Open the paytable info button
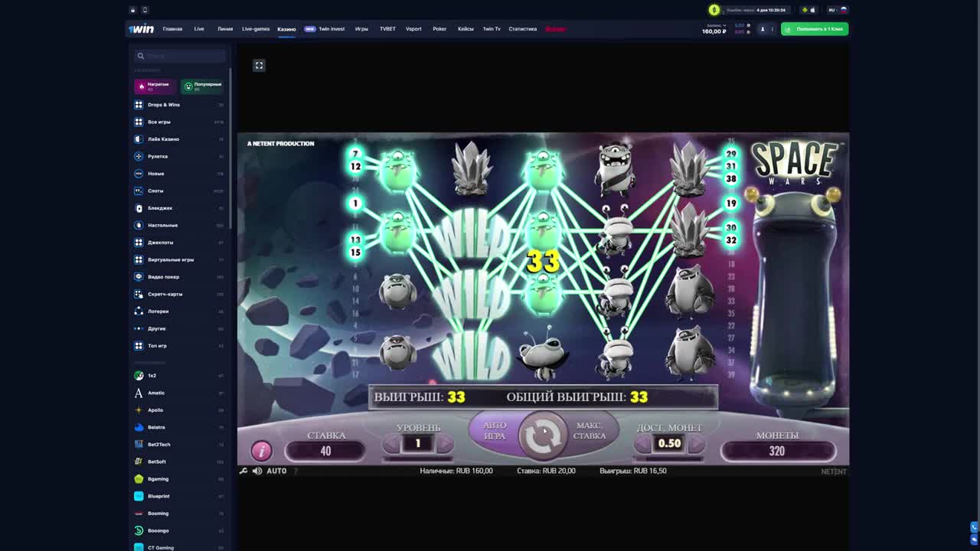This screenshot has height=551, width=980. pos(261,451)
